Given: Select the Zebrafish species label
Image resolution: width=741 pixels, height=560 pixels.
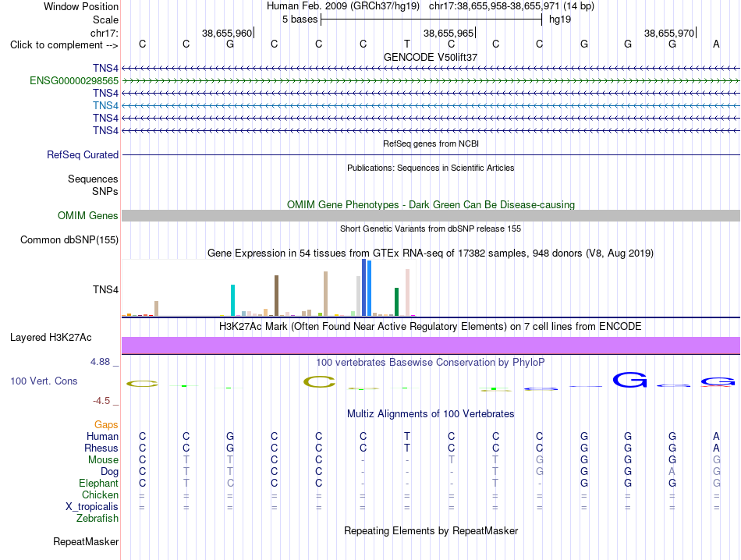Looking at the screenshot, I should tap(97, 519).
